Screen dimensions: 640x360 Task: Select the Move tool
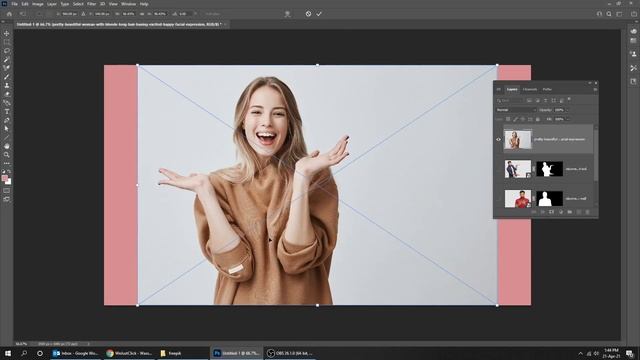coord(7,33)
